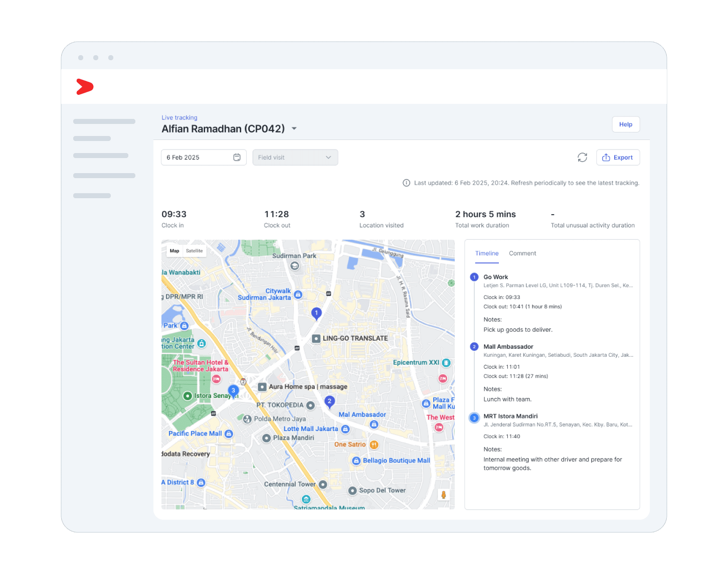Click the One Satrio restaurant marker

point(374,445)
